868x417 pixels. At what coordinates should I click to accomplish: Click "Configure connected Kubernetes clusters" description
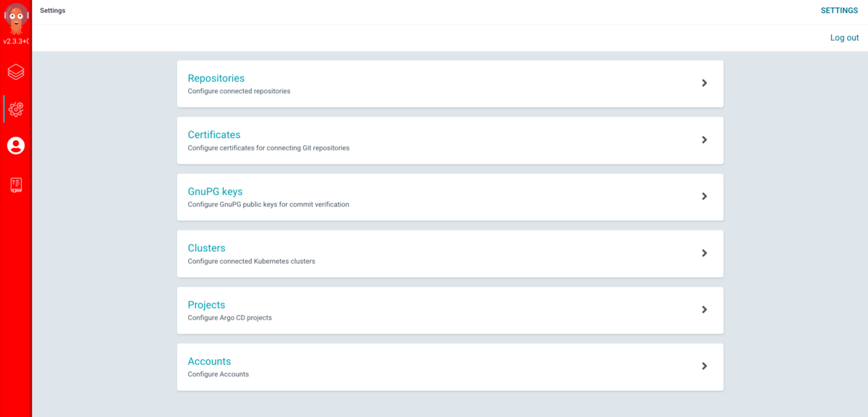pos(252,262)
